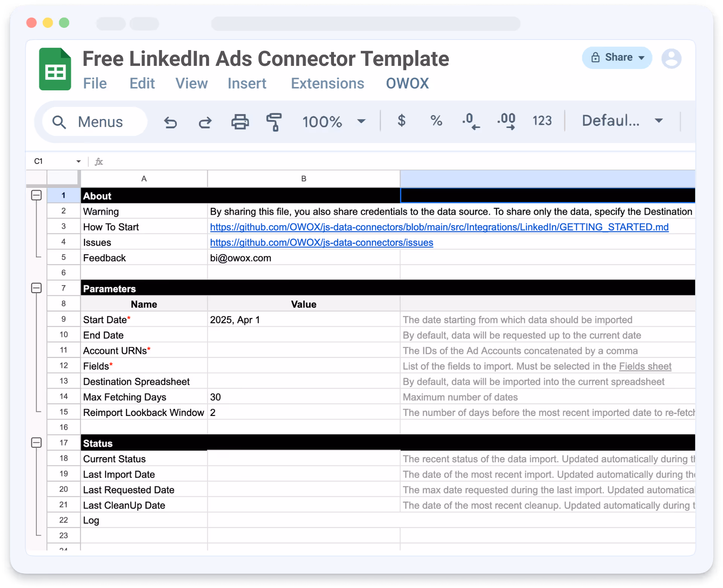Select the Name column heading cell
The height and width of the screenshot is (588, 723).
coord(144,304)
